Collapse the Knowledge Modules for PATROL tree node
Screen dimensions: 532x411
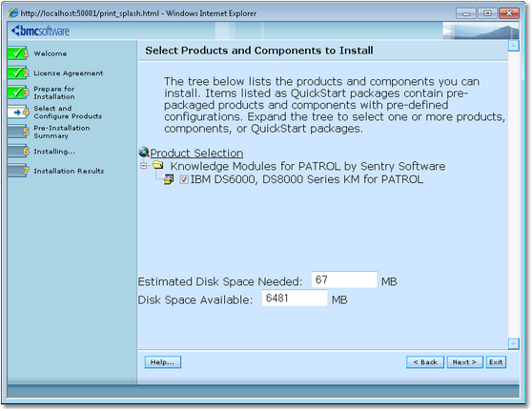click(144, 166)
